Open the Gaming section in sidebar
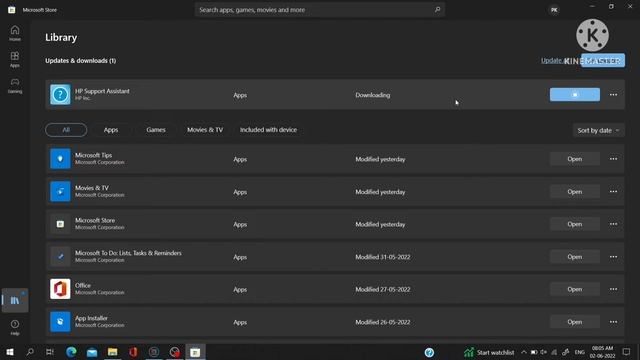Viewport: 640px width, 360px height. [x=15, y=85]
